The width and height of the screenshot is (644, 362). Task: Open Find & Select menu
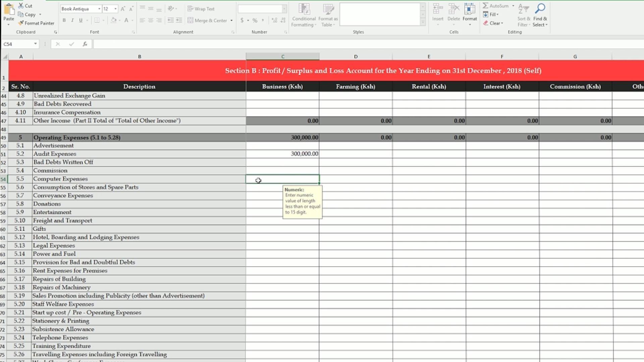click(x=540, y=15)
